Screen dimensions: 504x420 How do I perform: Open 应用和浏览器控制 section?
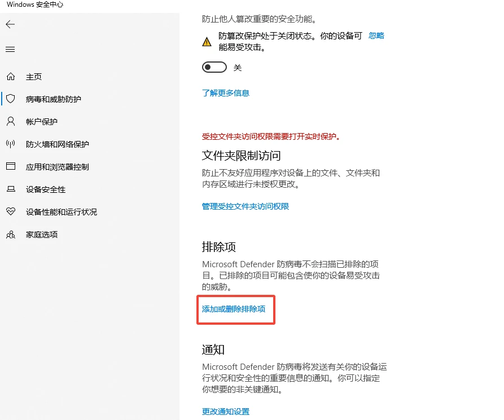tap(57, 167)
